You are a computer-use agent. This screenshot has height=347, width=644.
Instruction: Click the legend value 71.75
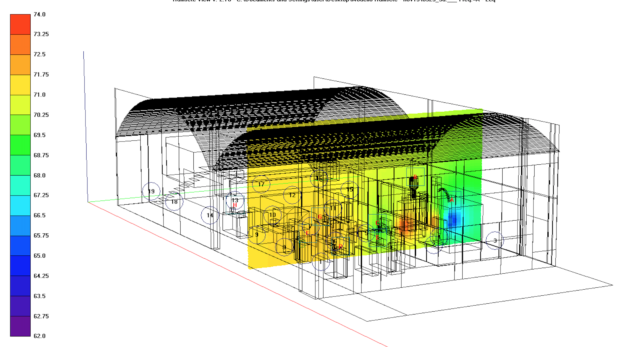click(x=41, y=74)
